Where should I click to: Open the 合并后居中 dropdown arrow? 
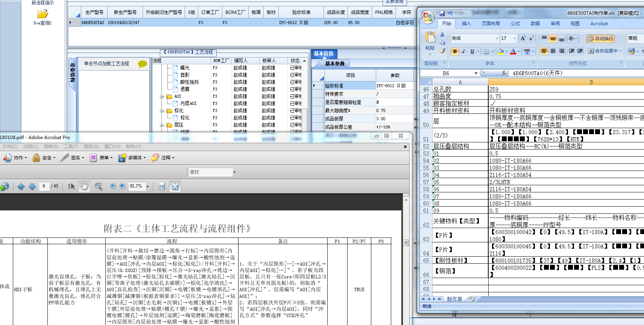click(620, 51)
